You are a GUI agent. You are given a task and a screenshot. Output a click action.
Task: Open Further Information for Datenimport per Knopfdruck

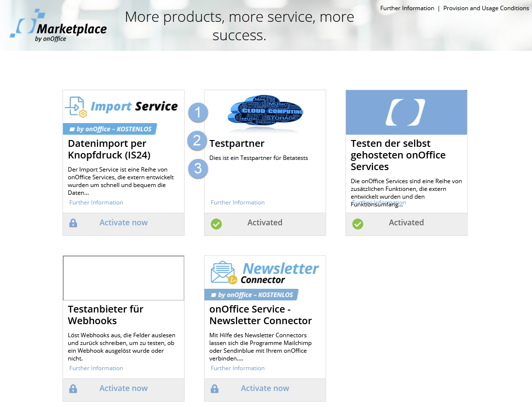point(96,203)
